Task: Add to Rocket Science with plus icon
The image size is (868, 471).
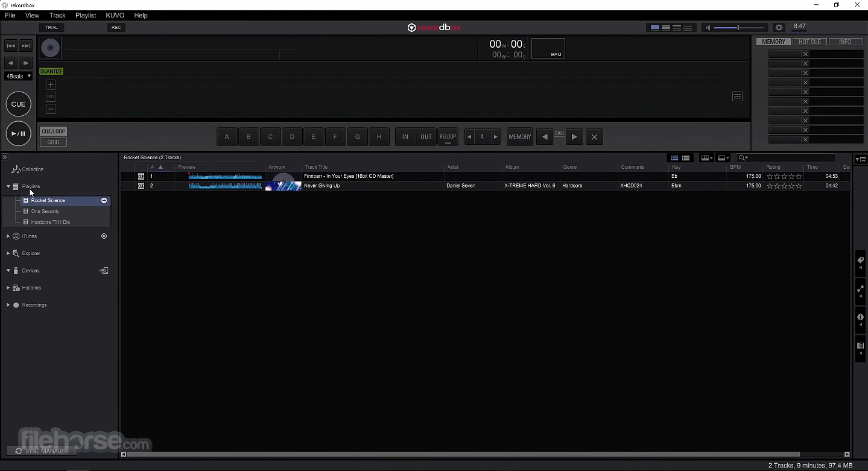Action: pos(104,200)
